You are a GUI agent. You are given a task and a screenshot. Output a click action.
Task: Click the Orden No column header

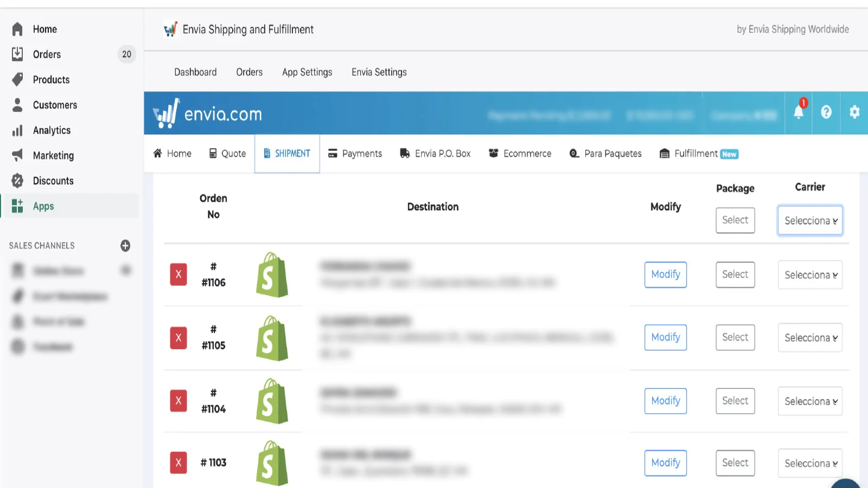213,207
